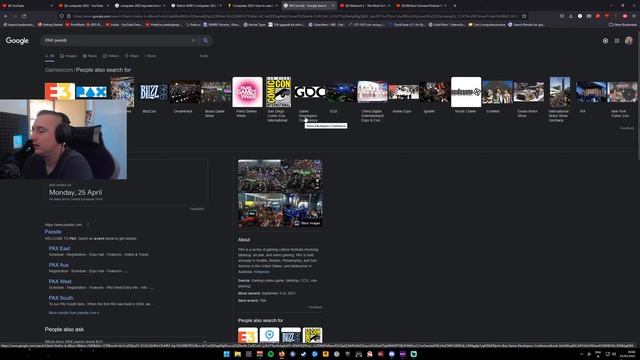Screen dimensions: 640x360
Task: Open the Windows Start menu
Action: [227, 354]
